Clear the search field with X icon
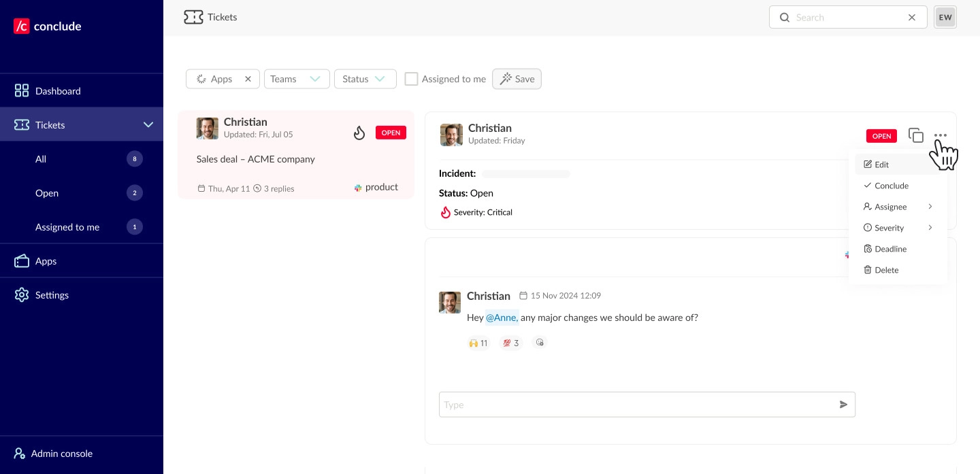 (x=912, y=18)
